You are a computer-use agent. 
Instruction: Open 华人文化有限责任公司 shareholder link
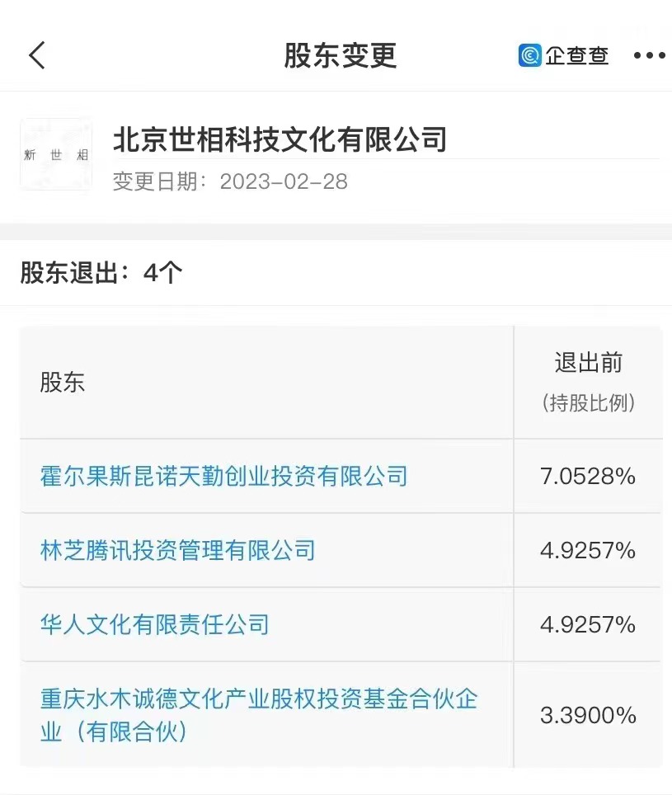tap(154, 624)
